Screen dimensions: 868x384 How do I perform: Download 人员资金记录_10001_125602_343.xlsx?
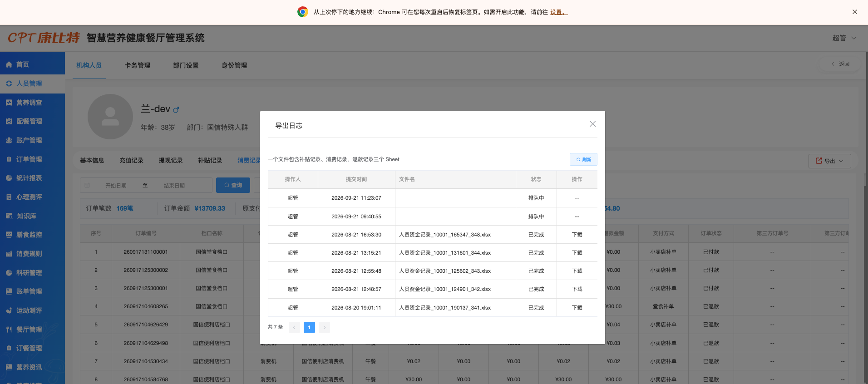pyautogui.click(x=577, y=271)
